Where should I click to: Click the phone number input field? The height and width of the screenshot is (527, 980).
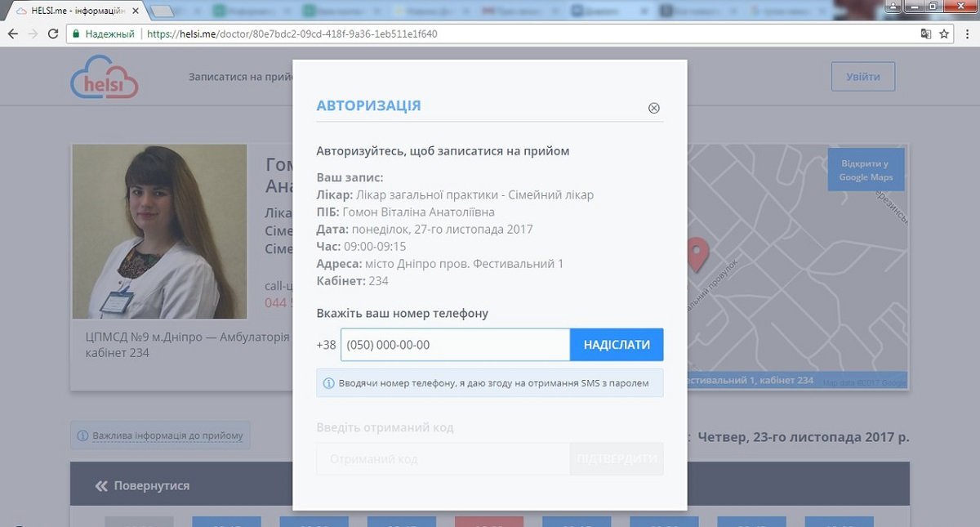pyautogui.click(x=455, y=345)
